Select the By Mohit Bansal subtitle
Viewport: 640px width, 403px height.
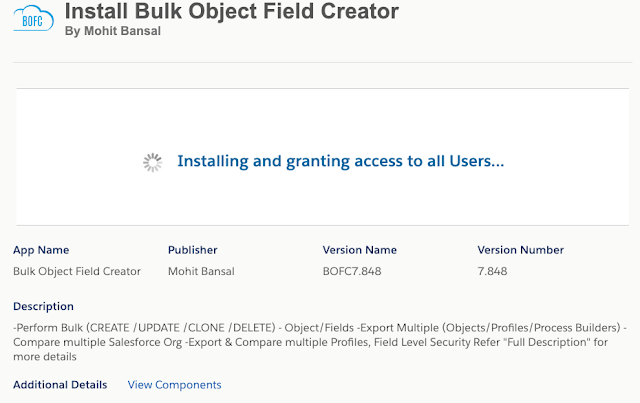point(113,31)
